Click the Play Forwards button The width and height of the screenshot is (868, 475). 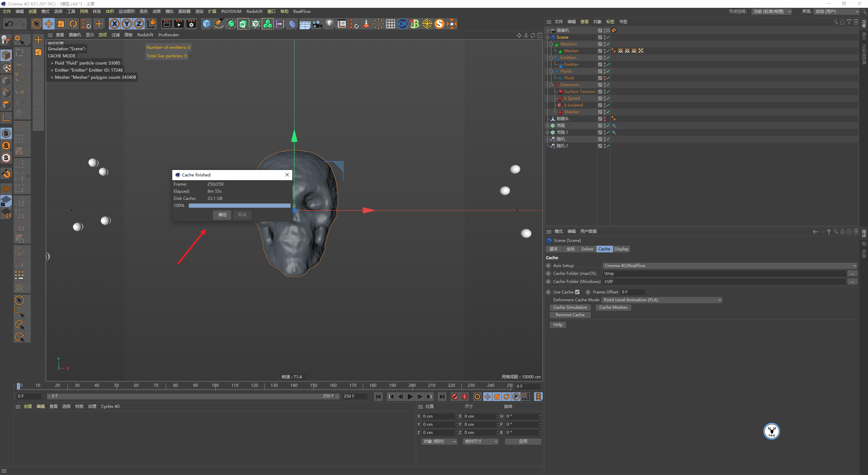point(410,397)
